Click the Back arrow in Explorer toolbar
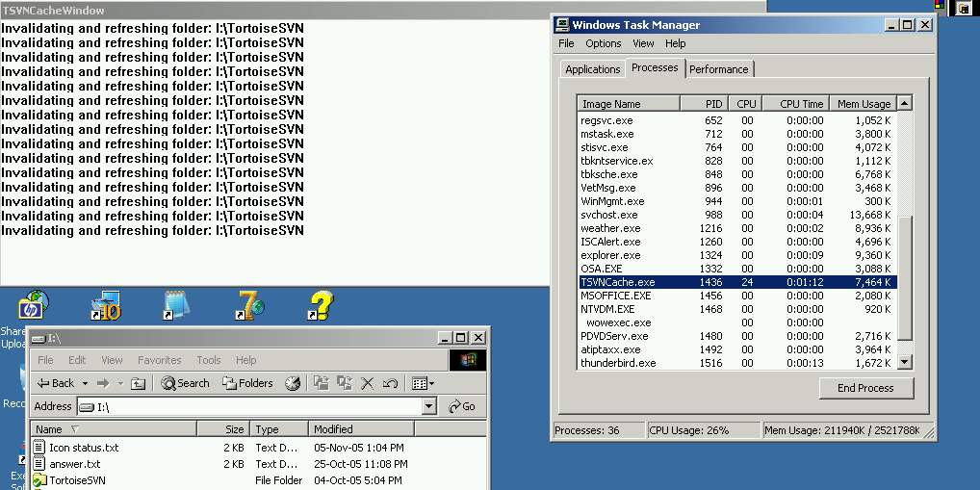980x490 pixels. tap(55, 383)
